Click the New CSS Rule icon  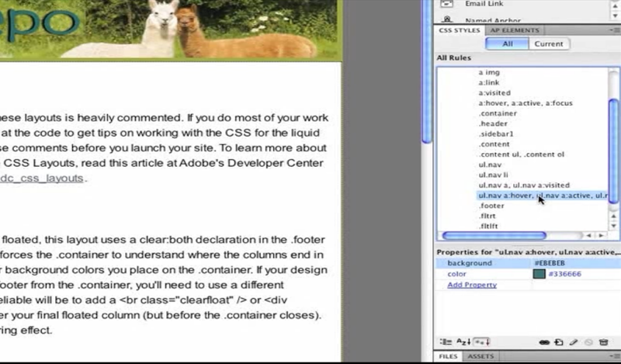point(558,341)
